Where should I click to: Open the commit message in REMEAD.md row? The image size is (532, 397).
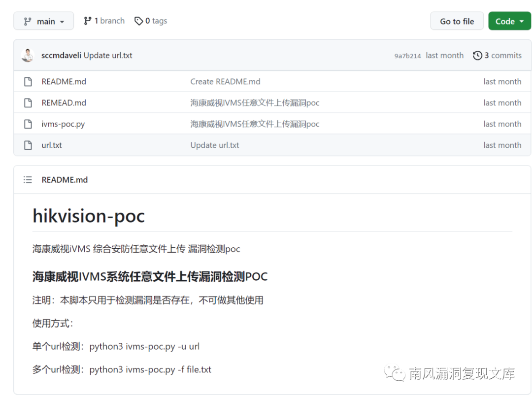(255, 103)
